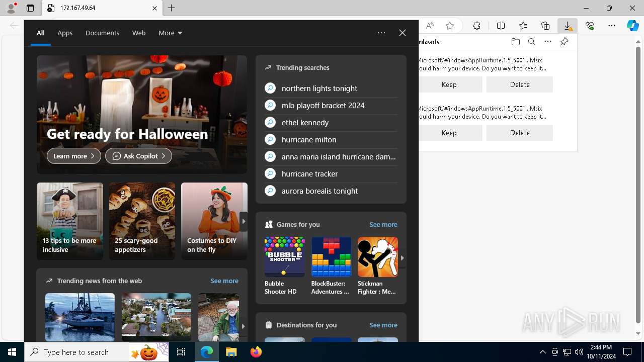
Task: Open 25 scary-good appetizers card
Action: click(x=142, y=221)
